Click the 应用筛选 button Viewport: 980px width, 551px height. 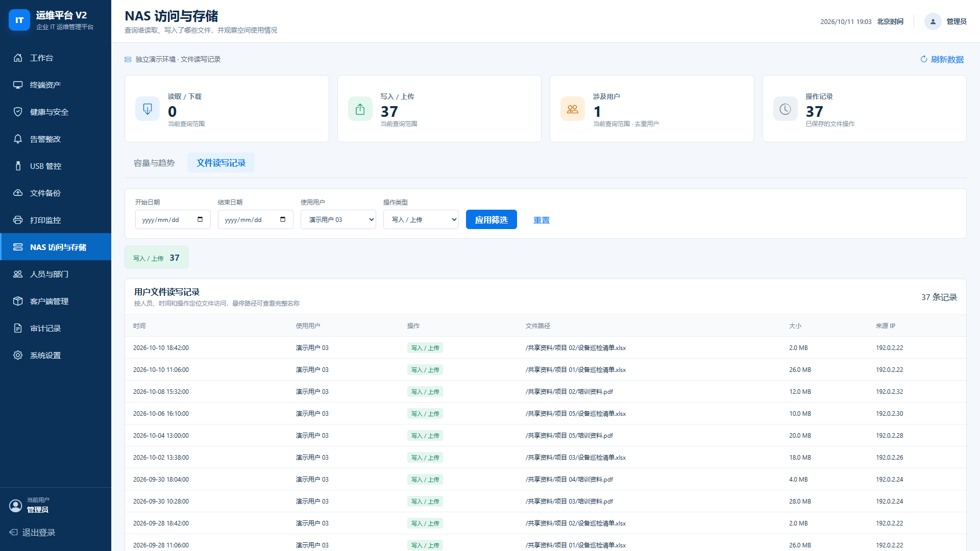pos(492,219)
